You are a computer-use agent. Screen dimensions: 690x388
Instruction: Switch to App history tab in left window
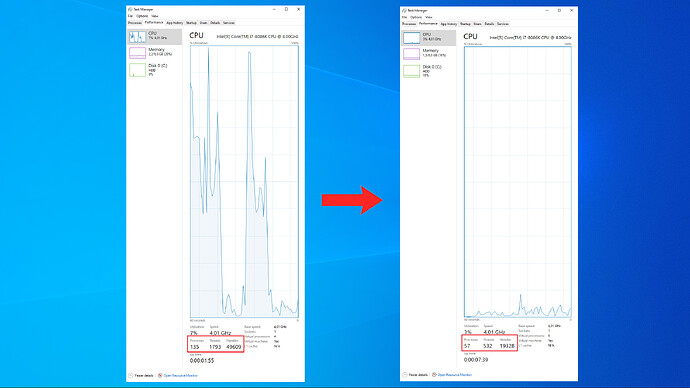(x=174, y=23)
